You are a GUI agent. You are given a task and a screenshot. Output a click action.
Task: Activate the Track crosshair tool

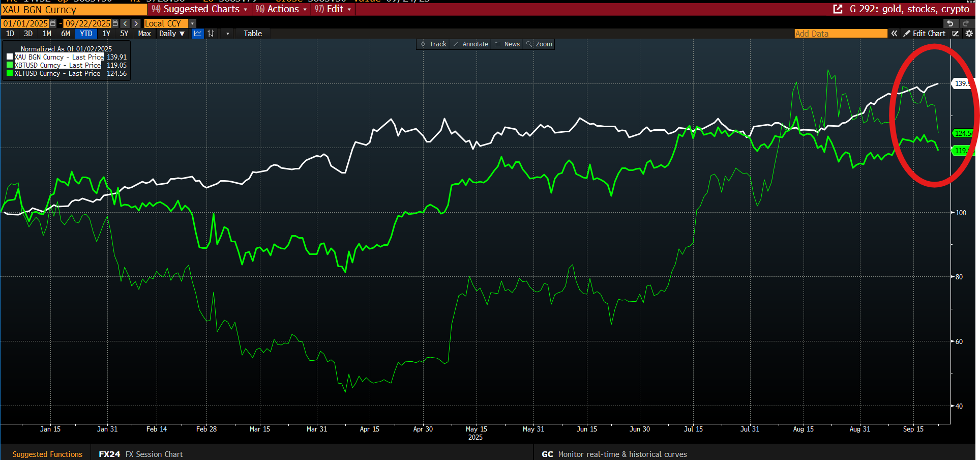click(x=433, y=44)
